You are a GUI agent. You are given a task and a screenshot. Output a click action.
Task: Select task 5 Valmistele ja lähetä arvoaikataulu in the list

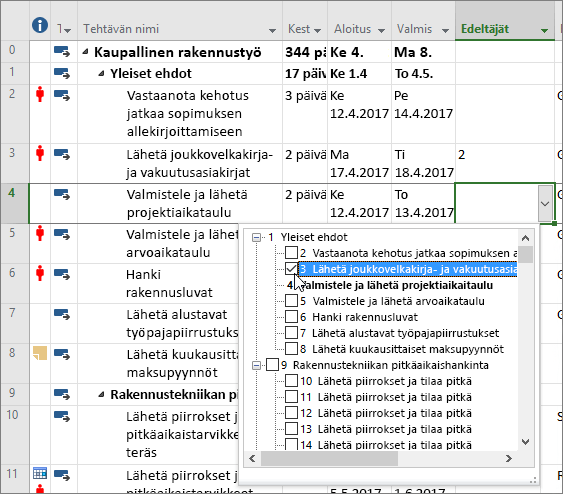(x=392, y=301)
